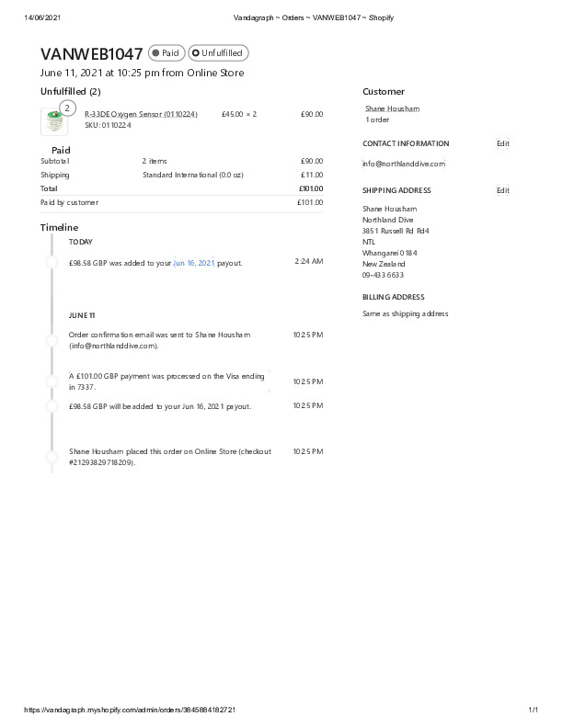Open the Shane Housham customer profile link
Screen dimensions: 563x728
pos(392,108)
